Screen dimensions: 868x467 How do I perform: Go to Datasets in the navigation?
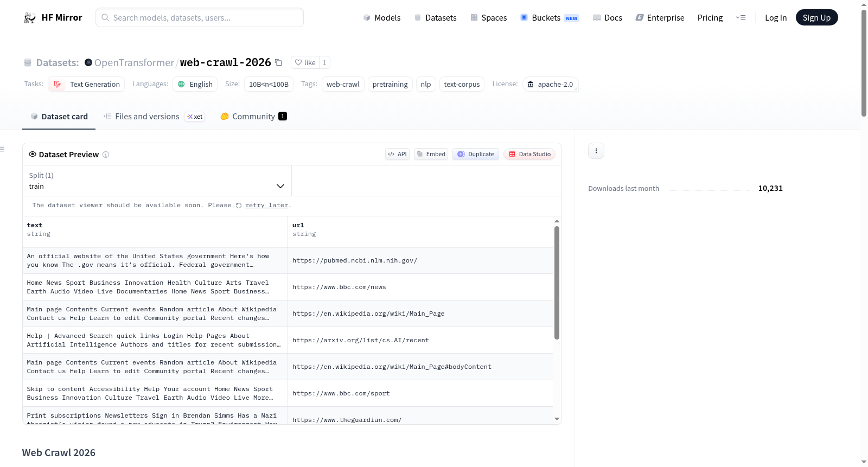tap(436, 18)
